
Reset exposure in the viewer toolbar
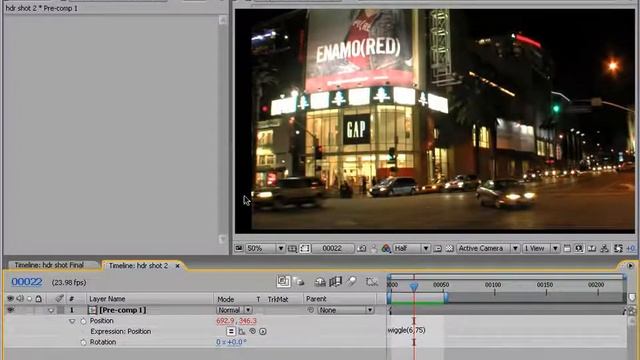pyautogui.click(x=618, y=248)
